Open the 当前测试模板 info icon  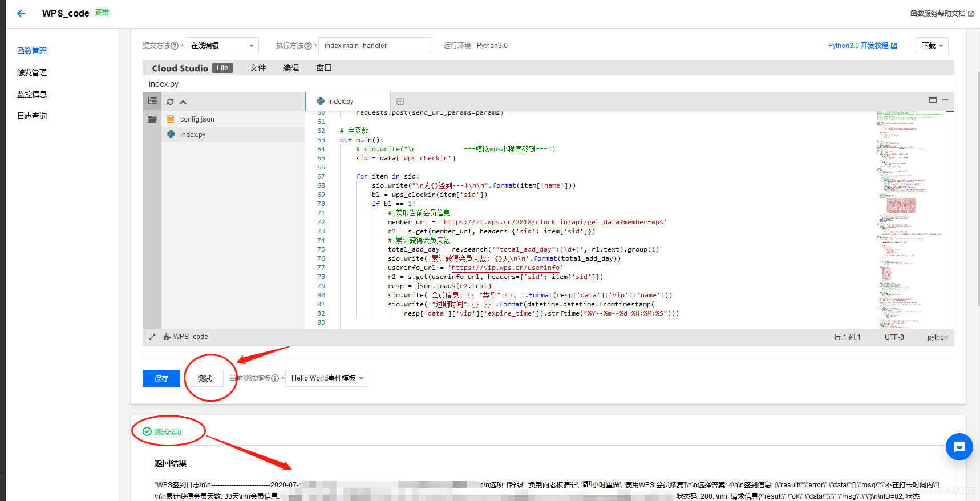click(275, 378)
